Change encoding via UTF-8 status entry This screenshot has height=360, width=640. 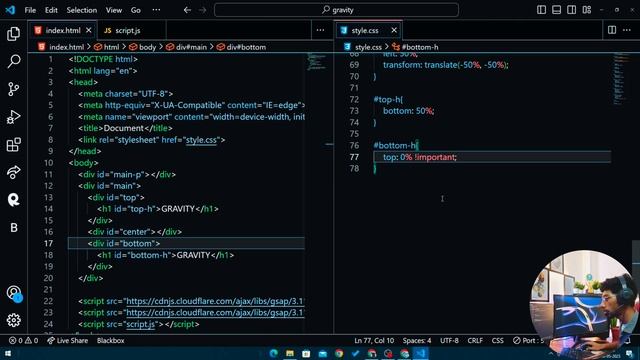[x=449, y=340]
